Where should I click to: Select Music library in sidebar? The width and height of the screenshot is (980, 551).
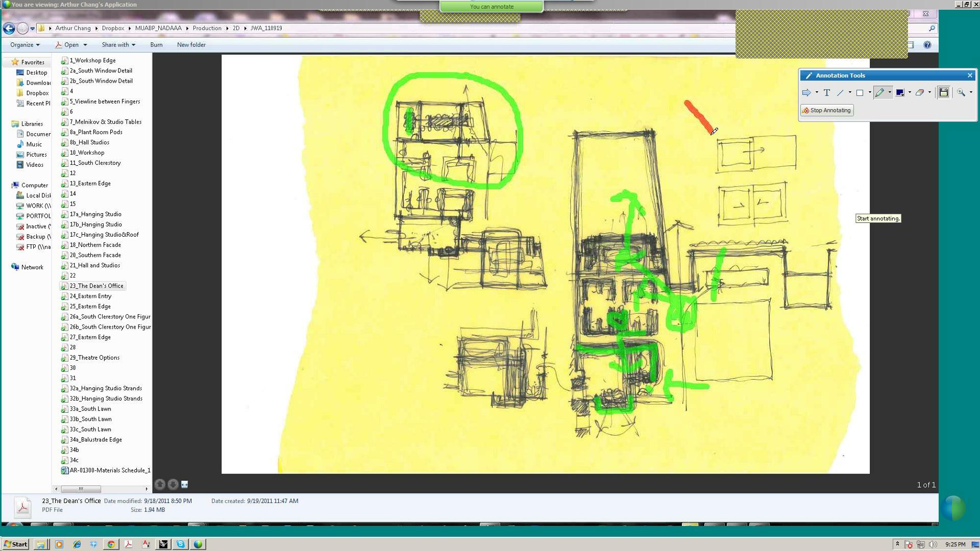[30, 144]
